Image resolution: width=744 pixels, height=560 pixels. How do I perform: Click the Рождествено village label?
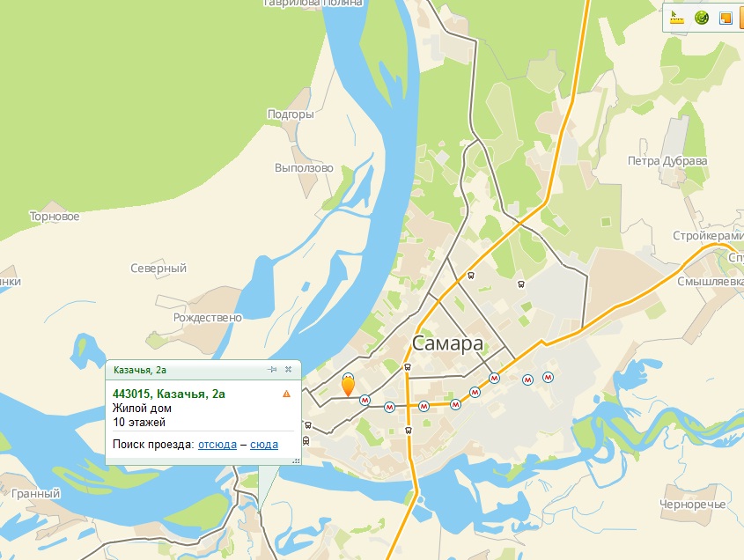[x=208, y=318]
